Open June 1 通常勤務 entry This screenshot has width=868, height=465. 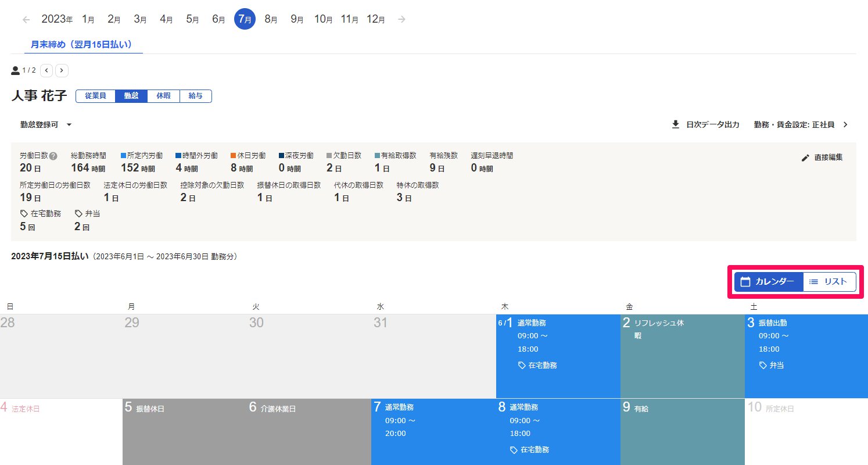[558, 356]
